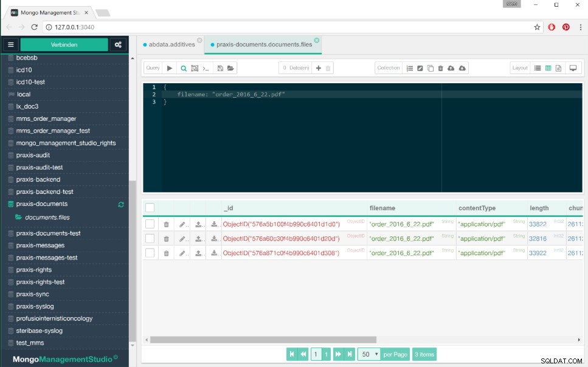Screen dimensions: 588x367
Task: Click the page number input field
Action: pyautogui.click(x=316, y=354)
